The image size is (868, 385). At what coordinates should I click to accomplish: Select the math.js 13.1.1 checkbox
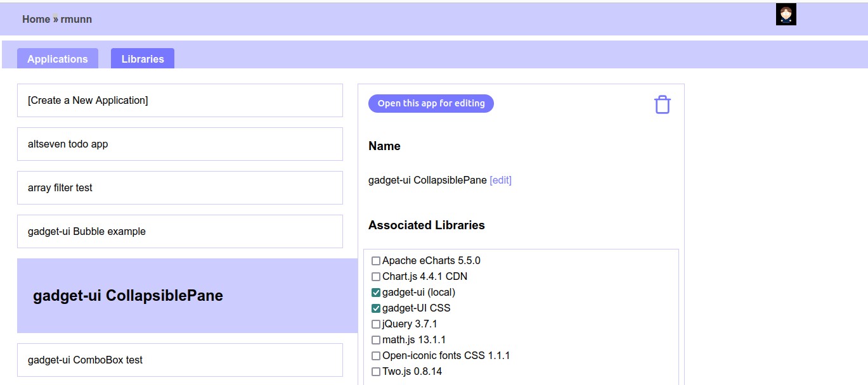pyautogui.click(x=376, y=340)
